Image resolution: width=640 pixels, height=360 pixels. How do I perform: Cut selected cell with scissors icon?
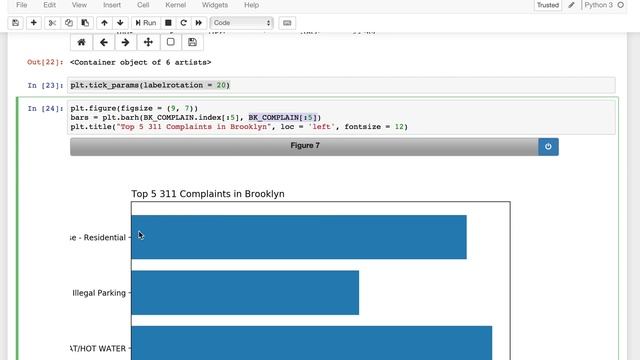pos(52,23)
